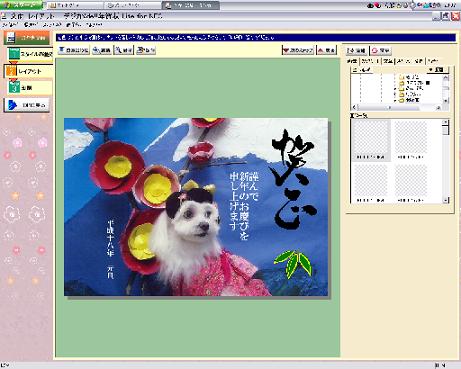Select step 2 レイアウト in sidebar
Image resolution: width=461 pixels, height=369 pixels.
[29, 71]
